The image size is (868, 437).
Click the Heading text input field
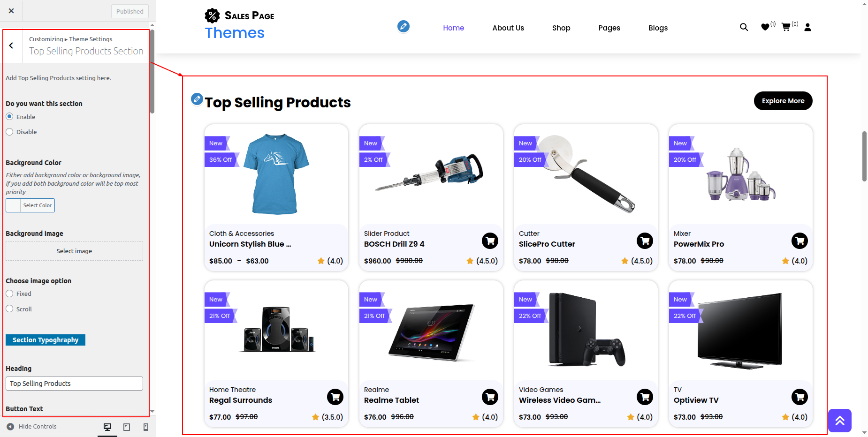pyautogui.click(x=74, y=384)
